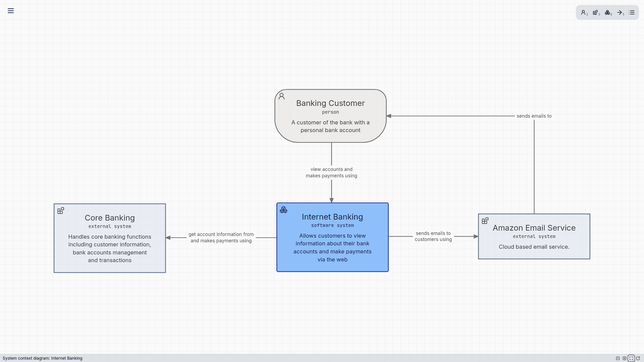This screenshot has height=362, width=644.
Task: Click the person icon on Banking Customer node
Action: (x=281, y=96)
